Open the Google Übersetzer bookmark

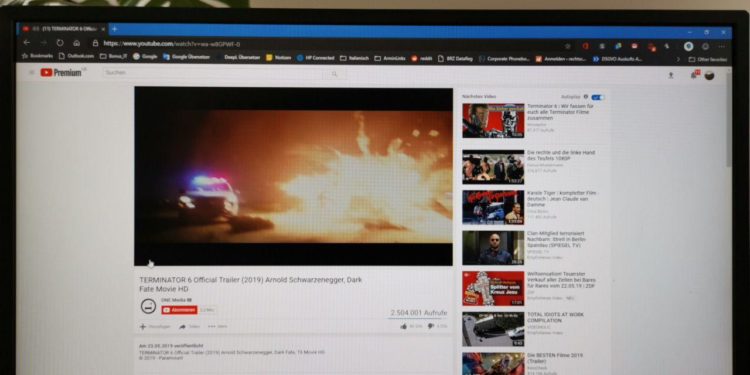click(x=187, y=57)
